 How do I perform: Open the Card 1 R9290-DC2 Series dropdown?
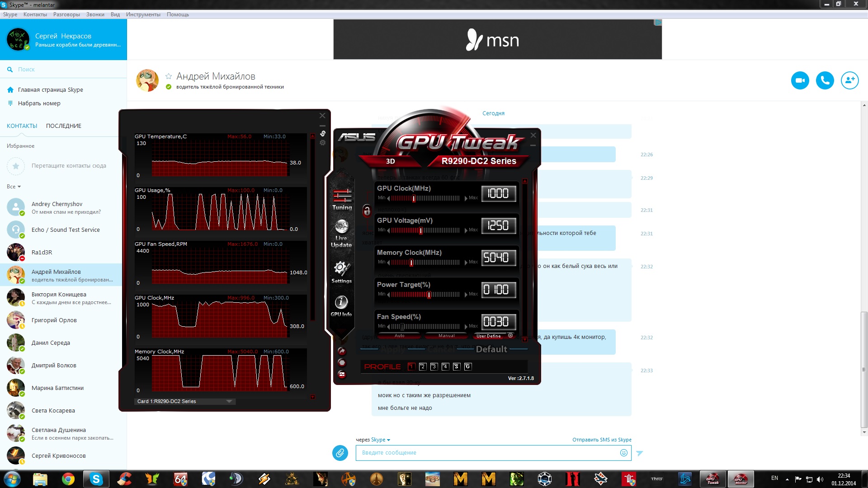pyautogui.click(x=184, y=401)
